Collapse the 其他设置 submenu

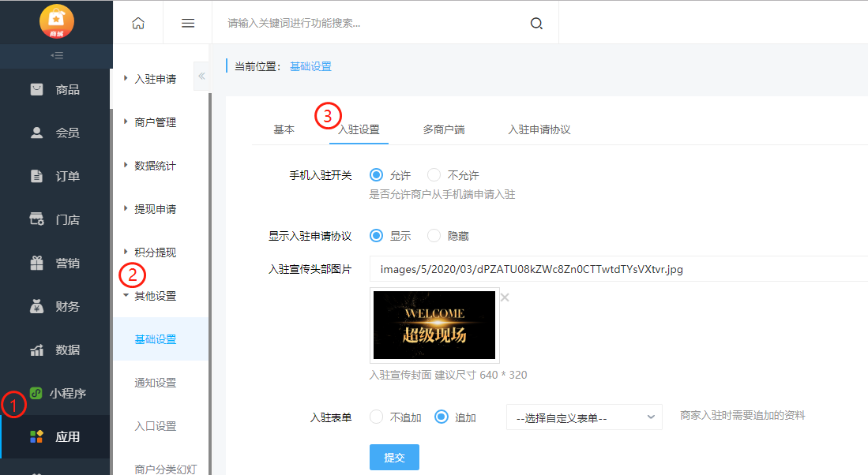point(149,296)
